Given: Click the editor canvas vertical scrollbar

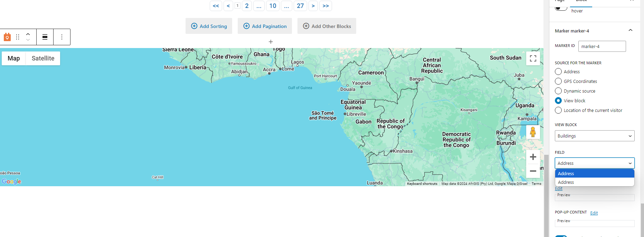Looking at the screenshot, I should (x=546, y=196).
